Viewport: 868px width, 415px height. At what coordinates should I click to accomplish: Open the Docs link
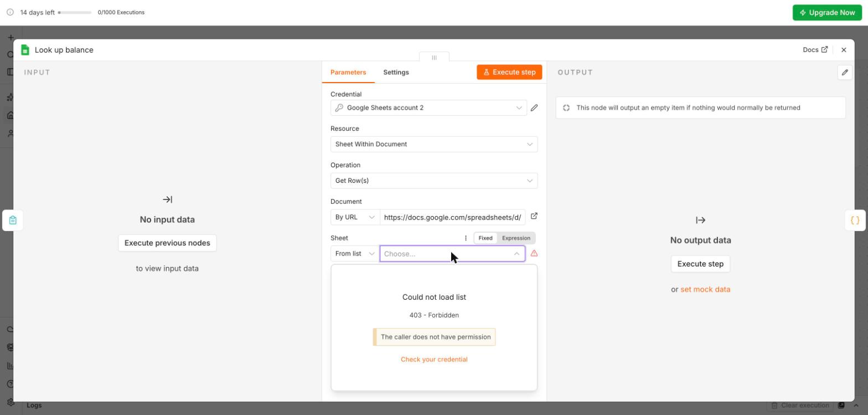coord(815,50)
